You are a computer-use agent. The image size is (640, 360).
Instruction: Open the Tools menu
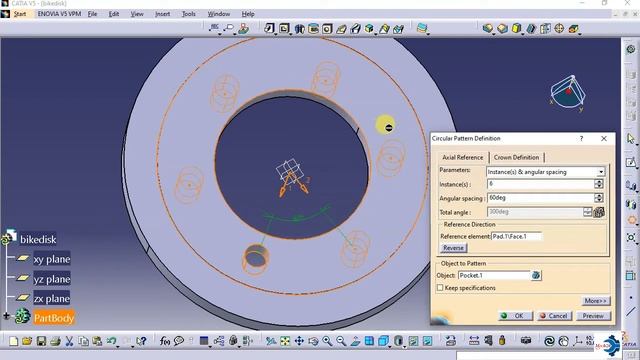pos(189,14)
